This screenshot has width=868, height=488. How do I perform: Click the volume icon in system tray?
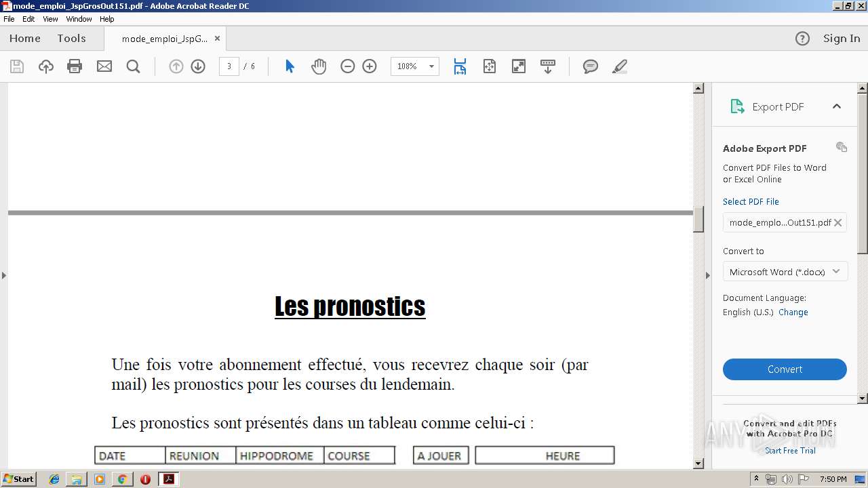(x=787, y=479)
